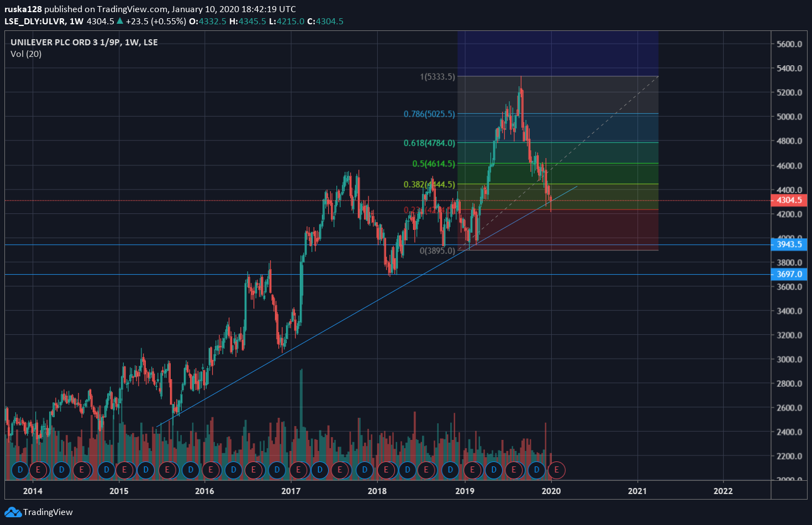Click the leftmost D dividend marker
812x525 pixels.
[20, 470]
